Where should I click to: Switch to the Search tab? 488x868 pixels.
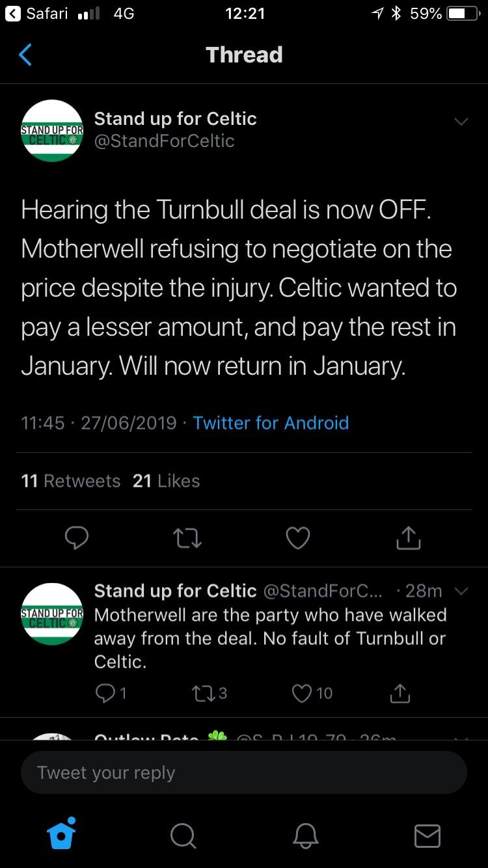183,835
